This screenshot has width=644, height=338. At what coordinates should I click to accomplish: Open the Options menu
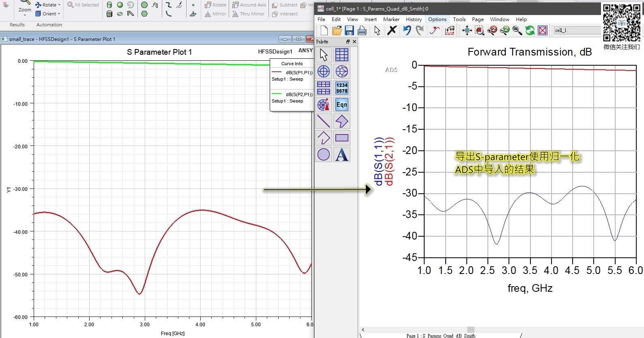point(437,19)
